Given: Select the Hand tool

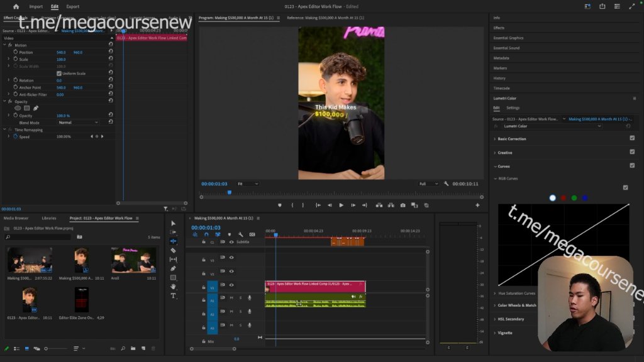Looking at the screenshot, I should 174,287.
